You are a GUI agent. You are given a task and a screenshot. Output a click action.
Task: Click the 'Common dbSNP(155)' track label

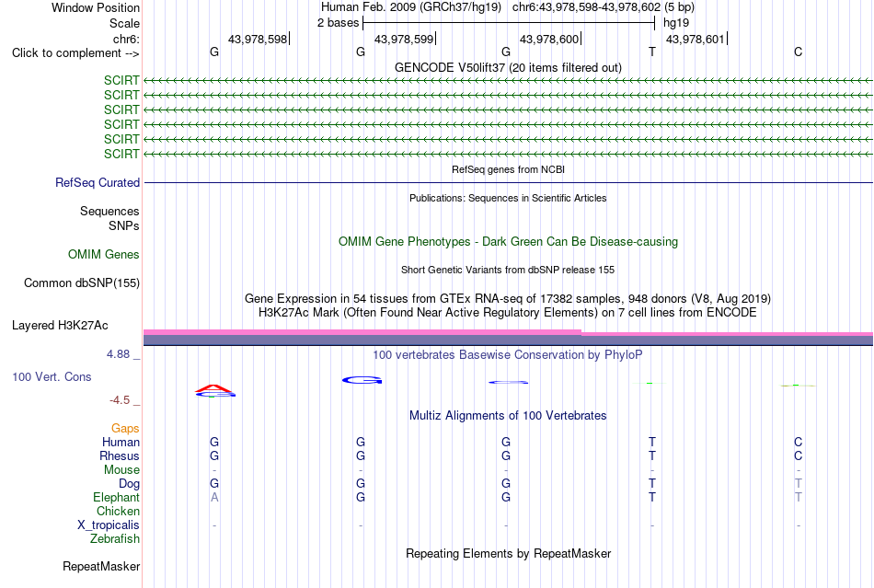(x=82, y=283)
